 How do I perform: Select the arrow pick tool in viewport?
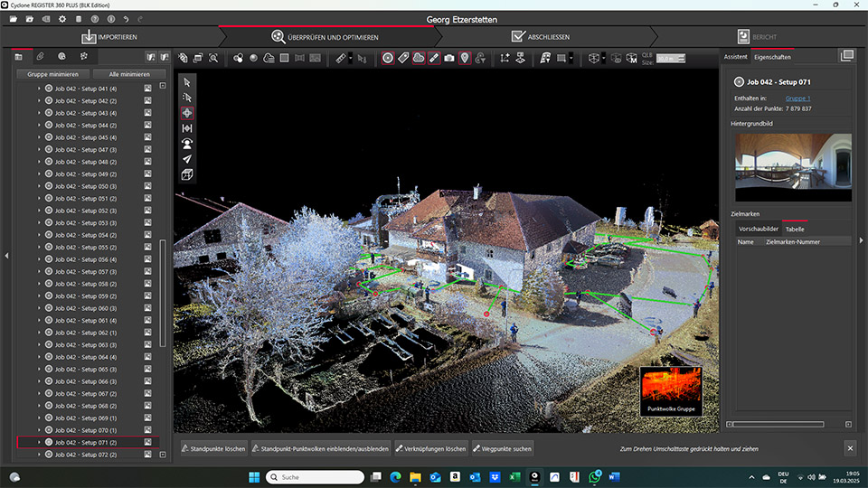coord(187,82)
